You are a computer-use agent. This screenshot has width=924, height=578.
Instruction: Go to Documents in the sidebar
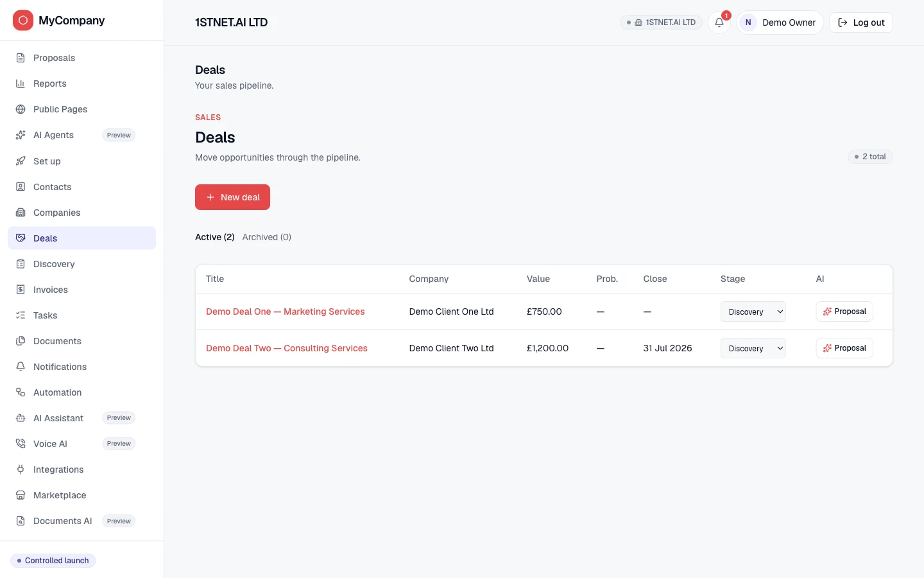coord(82,341)
